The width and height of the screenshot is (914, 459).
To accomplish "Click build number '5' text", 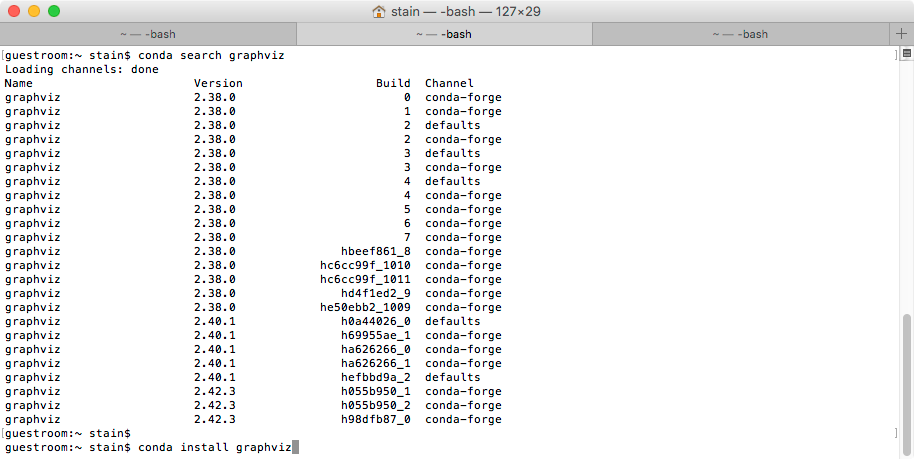I will (407, 209).
